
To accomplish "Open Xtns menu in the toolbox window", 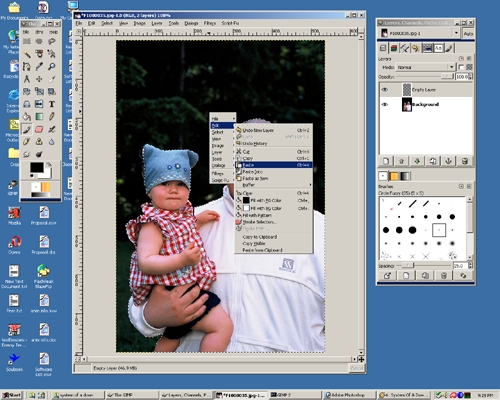I will (39, 32).
